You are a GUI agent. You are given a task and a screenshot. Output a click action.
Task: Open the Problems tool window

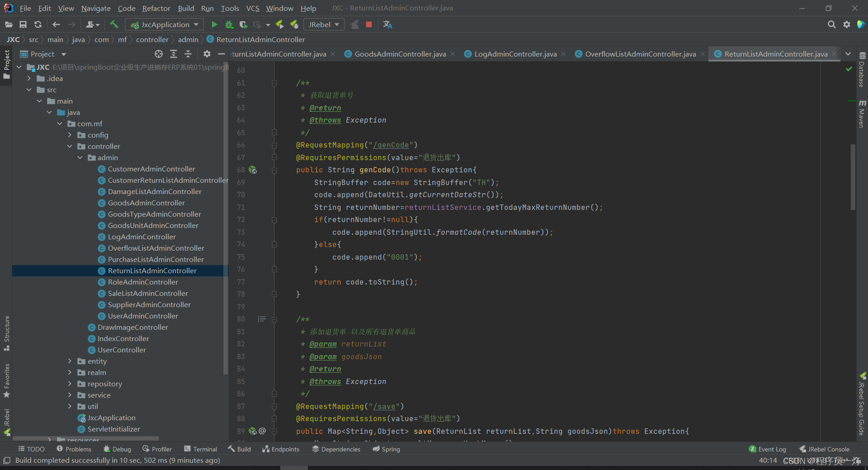click(x=74, y=449)
